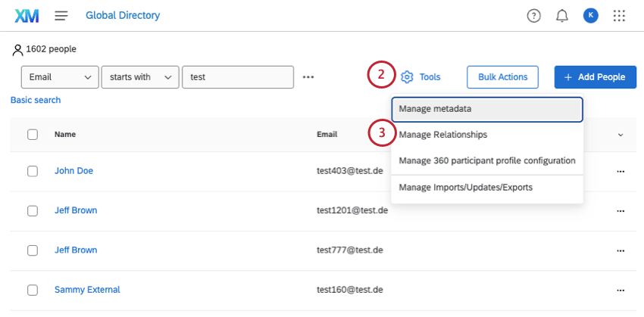Screen dimensions: 644x317
Task: Open the user account avatar
Action: [591, 16]
